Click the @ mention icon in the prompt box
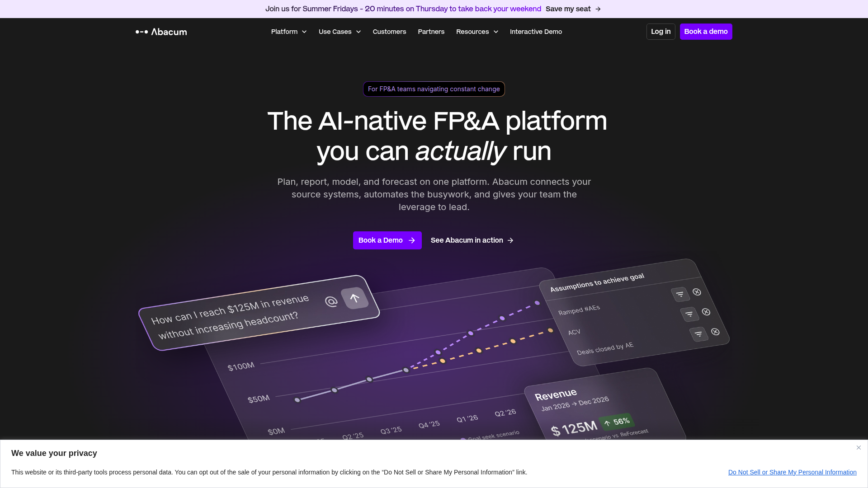Viewport: 868px width, 488px height. click(331, 301)
